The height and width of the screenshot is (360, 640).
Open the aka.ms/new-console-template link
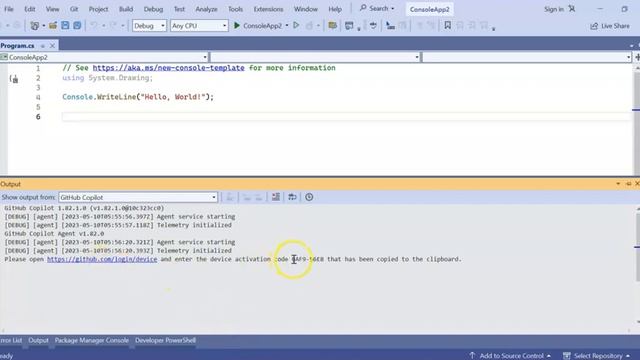coord(169,68)
